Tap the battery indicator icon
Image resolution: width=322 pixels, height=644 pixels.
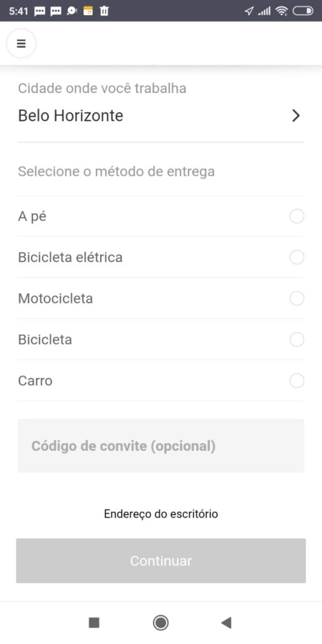coord(303,11)
